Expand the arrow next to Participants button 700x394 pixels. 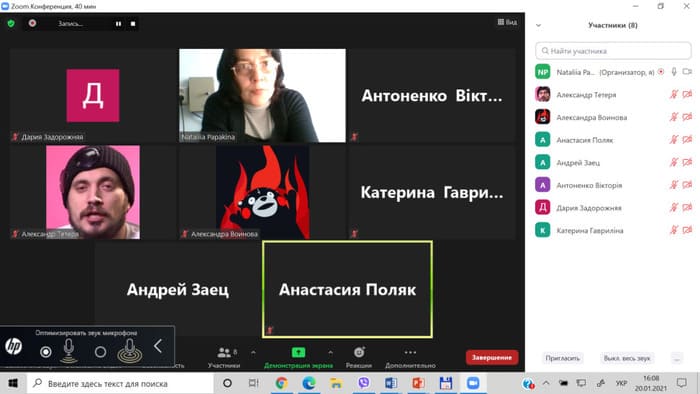[x=253, y=353]
